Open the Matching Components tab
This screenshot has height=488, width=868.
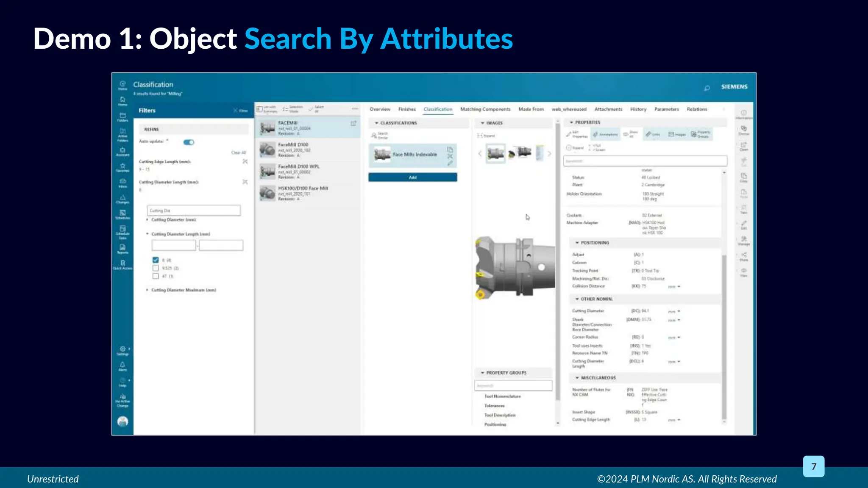(485, 109)
